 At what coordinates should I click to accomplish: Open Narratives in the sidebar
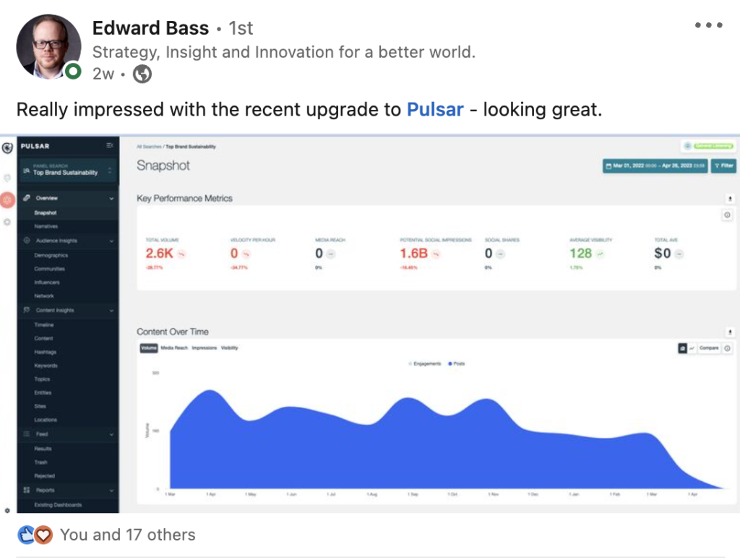pos(46,226)
